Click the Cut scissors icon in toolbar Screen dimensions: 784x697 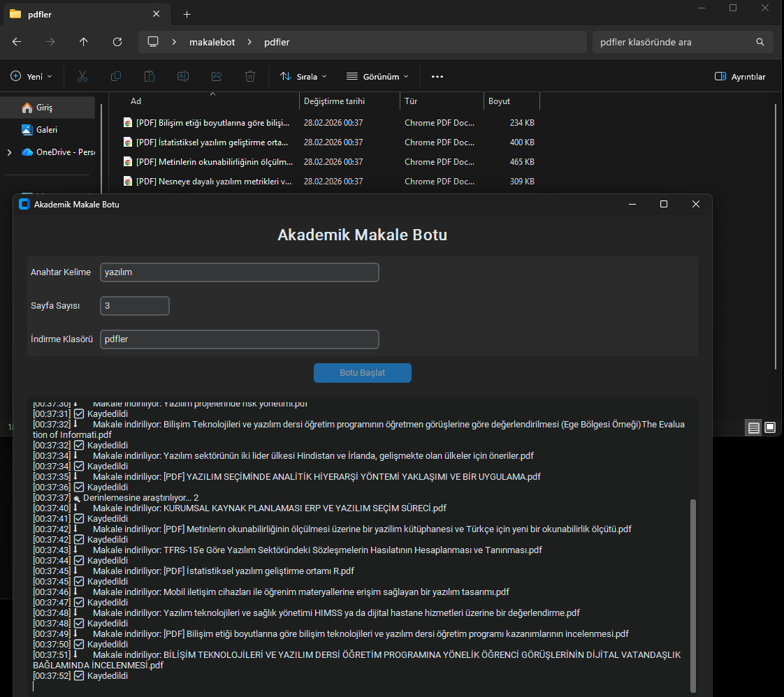click(x=82, y=76)
